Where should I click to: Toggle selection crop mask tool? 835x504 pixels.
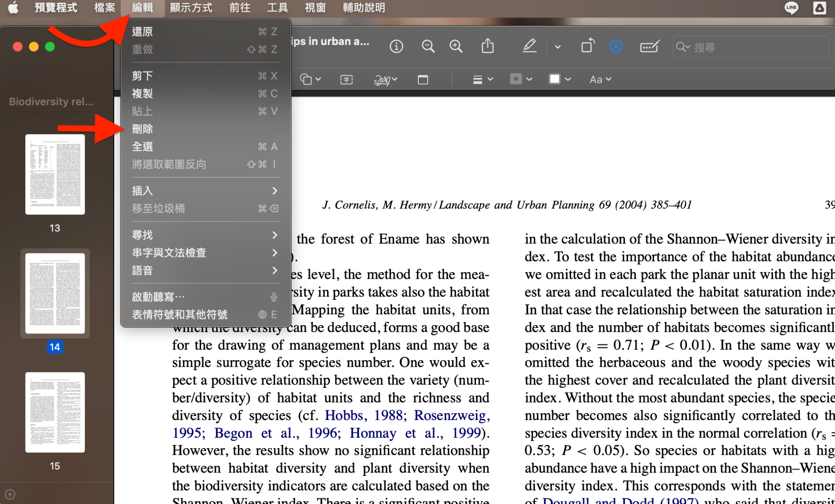click(422, 79)
